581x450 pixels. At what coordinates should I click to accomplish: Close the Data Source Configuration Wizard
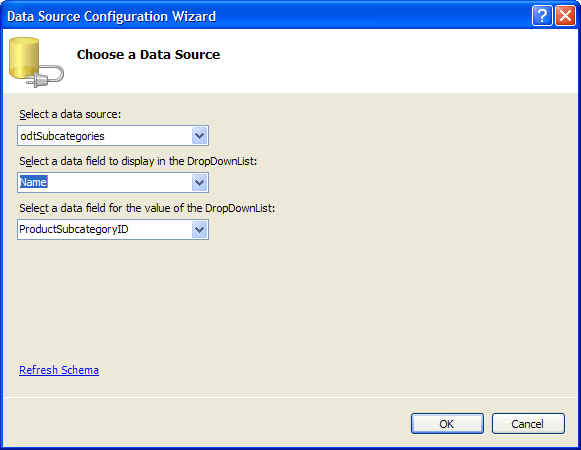(565, 16)
